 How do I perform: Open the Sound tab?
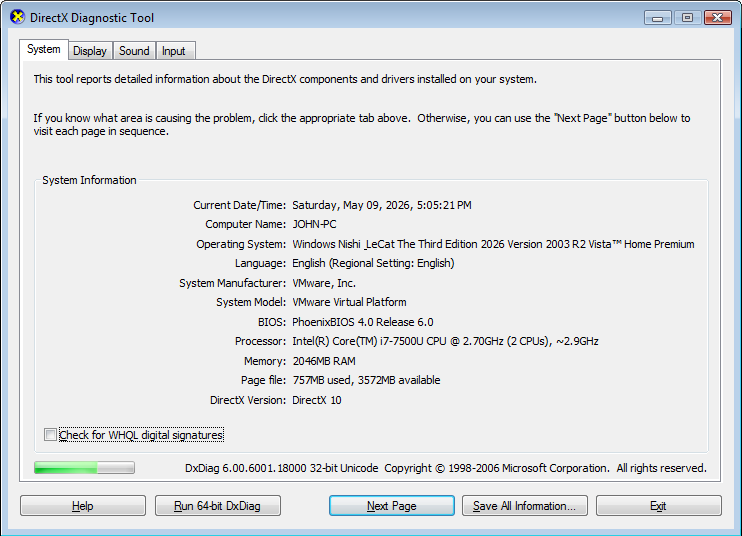134,51
